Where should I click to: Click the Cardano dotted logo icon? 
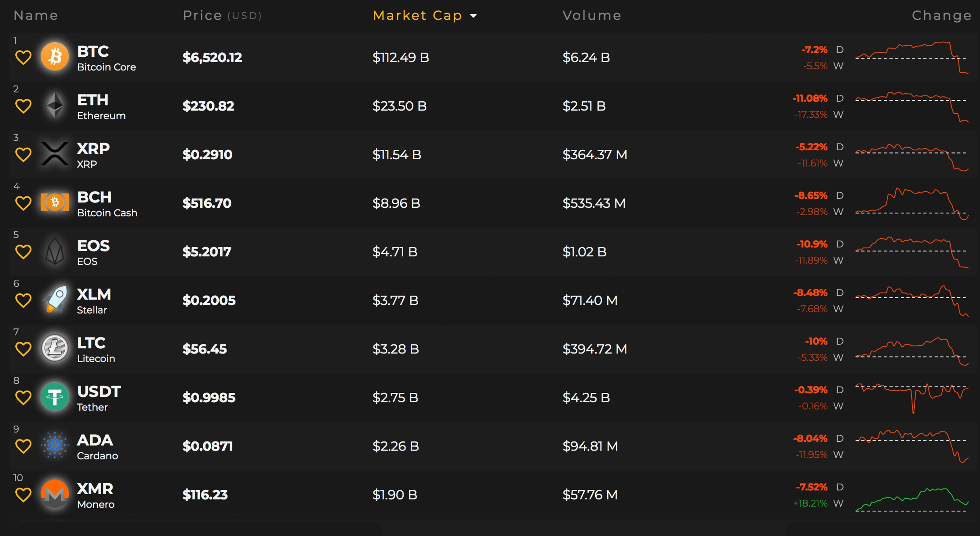[x=55, y=445]
